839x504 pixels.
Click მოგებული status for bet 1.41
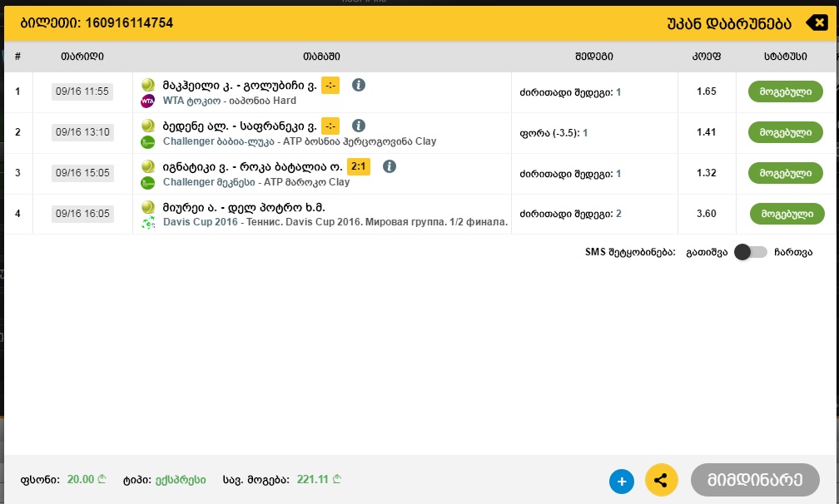click(x=786, y=132)
